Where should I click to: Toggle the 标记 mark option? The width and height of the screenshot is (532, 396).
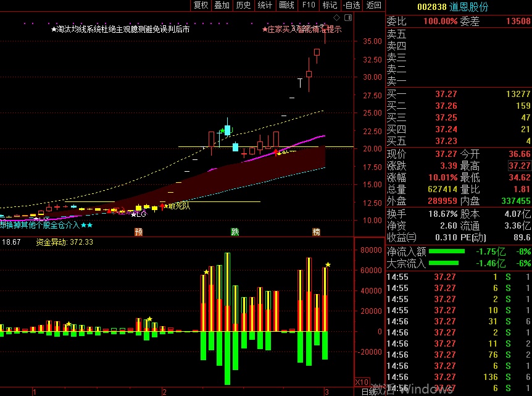330,5
